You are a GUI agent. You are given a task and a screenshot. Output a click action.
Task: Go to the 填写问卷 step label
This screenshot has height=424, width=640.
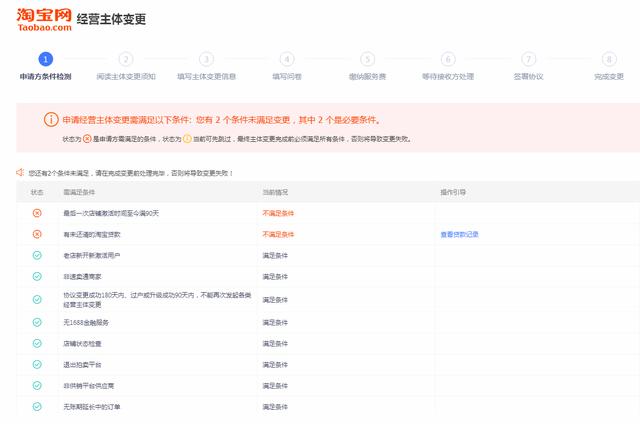tap(287, 76)
